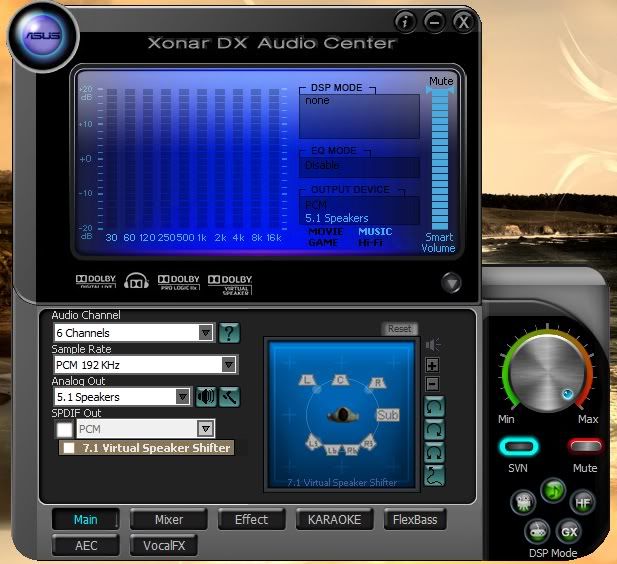Switch to the KARAOKE tab
This screenshot has width=617, height=564.
[x=334, y=520]
